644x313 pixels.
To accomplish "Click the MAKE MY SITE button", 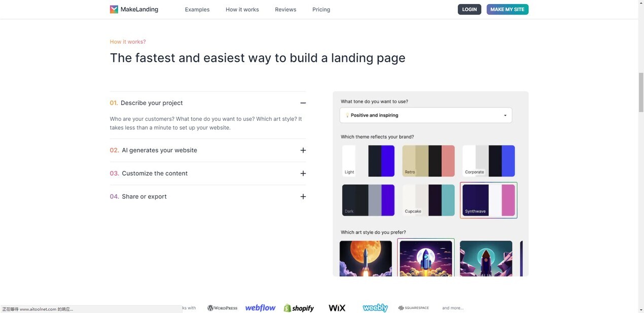I will click(507, 9).
